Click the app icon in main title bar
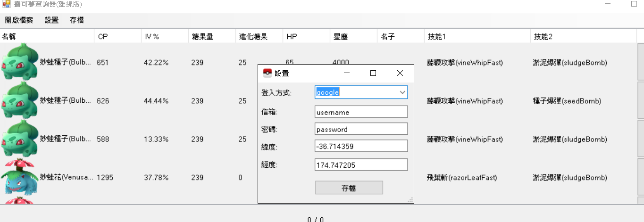Screen dimensions: 644x222 6,4
